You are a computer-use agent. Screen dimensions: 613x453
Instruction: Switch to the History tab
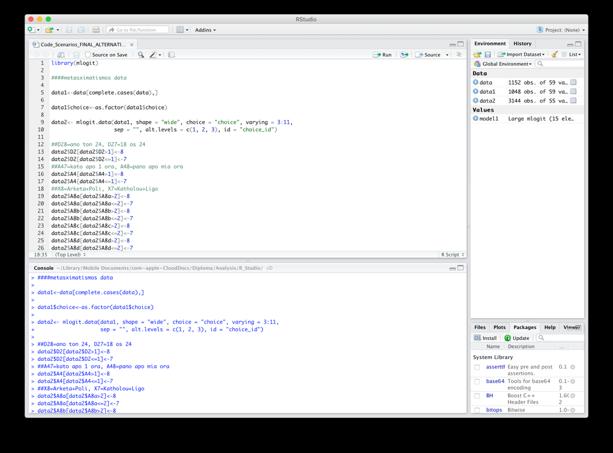(x=522, y=43)
